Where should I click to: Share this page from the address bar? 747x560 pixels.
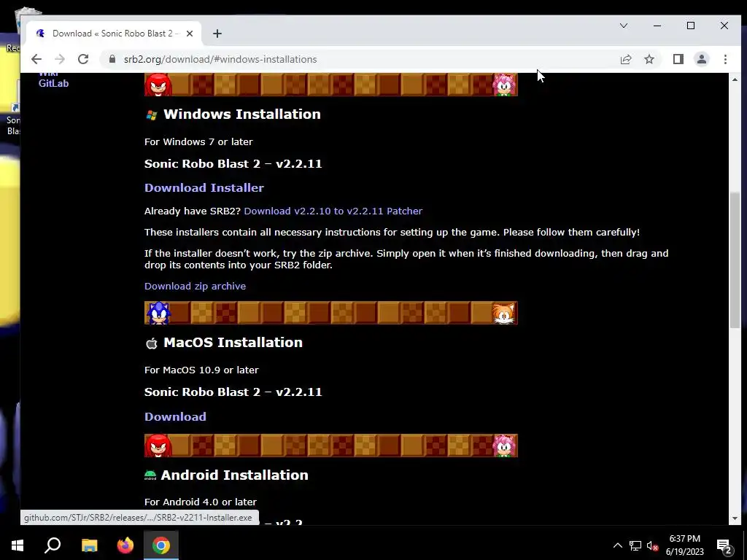[625, 59]
